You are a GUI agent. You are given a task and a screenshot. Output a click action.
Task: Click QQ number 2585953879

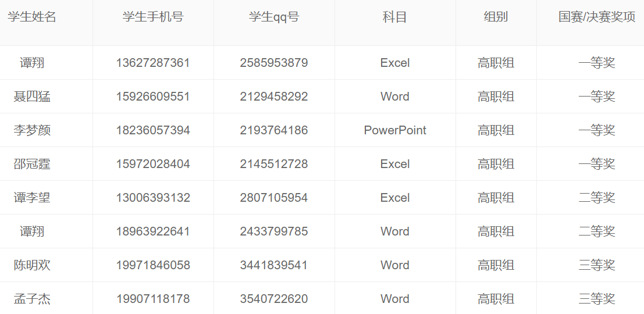click(x=274, y=63)
